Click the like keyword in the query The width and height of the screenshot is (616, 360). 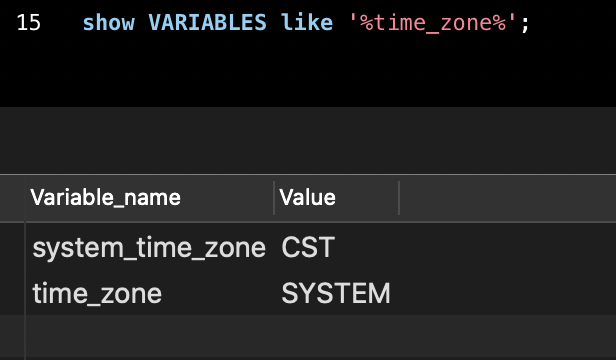(x=307, y=22)
